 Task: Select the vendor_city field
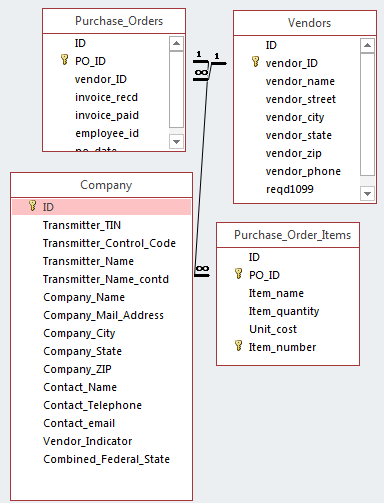tap(295, 117)
